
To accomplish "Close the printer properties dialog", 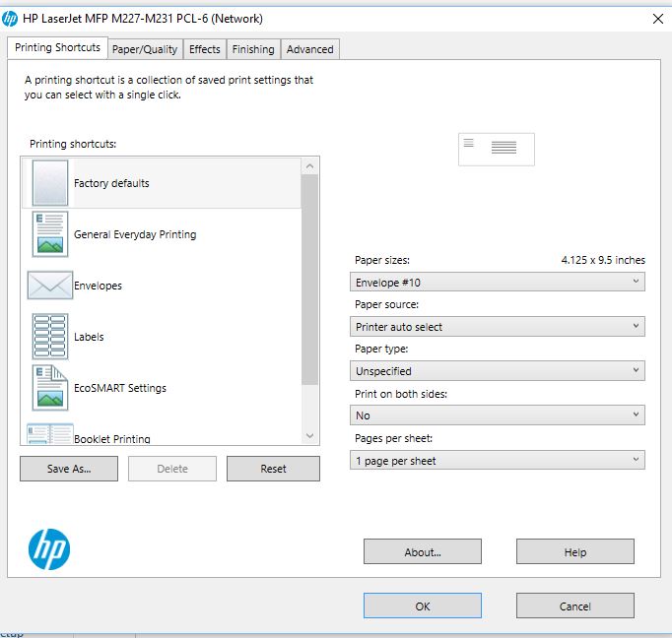I will (658, 19).
